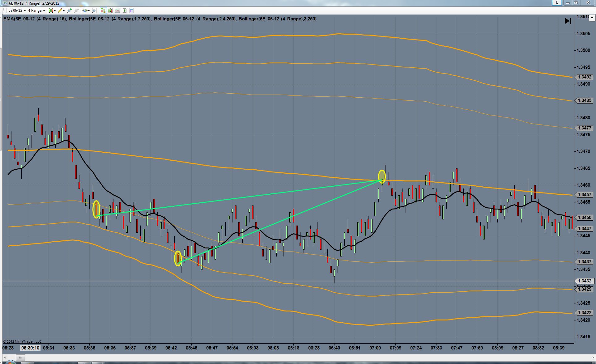Screen dimensions: 596x364
Task: Open the Data Series candlestick icon
Action: 110,11
